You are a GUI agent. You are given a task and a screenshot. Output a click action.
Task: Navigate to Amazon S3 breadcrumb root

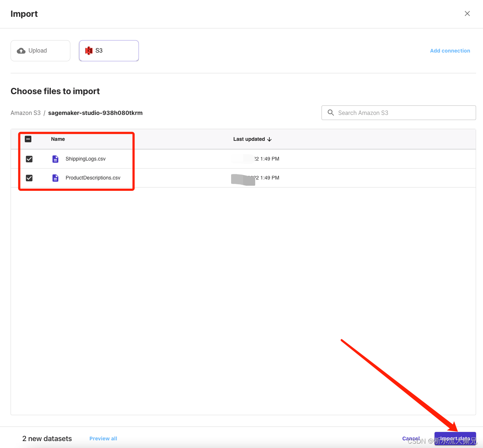(x=26, y=113)
